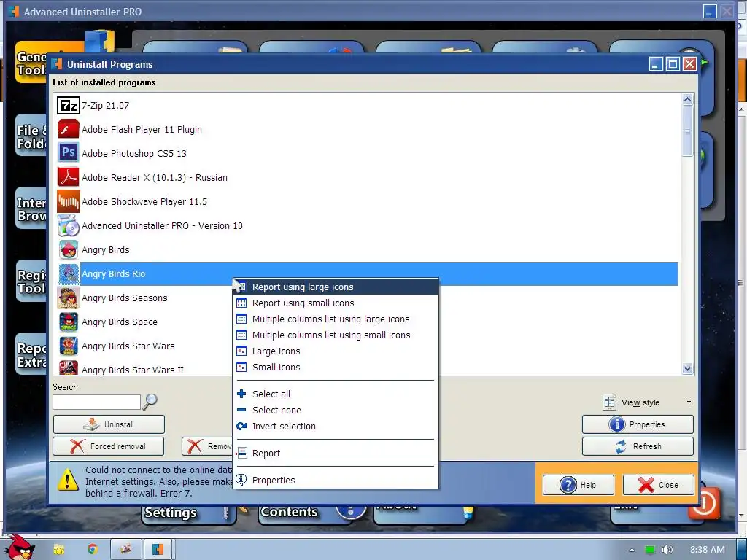Click the Angry Birds Star Wars icon
This screenshot has height=560, width=747.
(x=68, y=346)
